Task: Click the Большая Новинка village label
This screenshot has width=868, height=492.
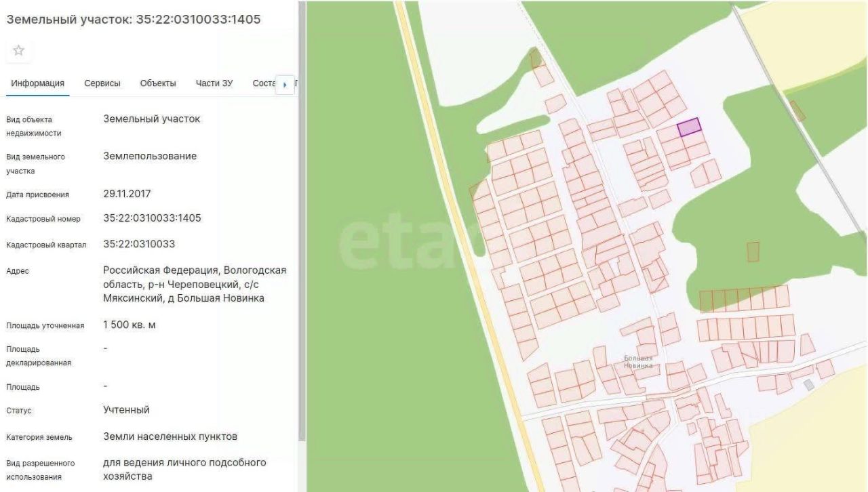Action: (638, 362)
